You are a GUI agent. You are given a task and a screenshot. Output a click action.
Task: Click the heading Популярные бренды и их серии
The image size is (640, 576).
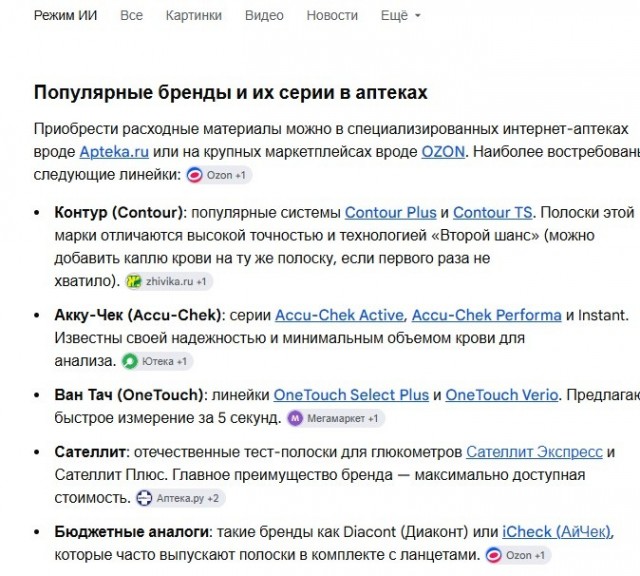tap(230, 93)
